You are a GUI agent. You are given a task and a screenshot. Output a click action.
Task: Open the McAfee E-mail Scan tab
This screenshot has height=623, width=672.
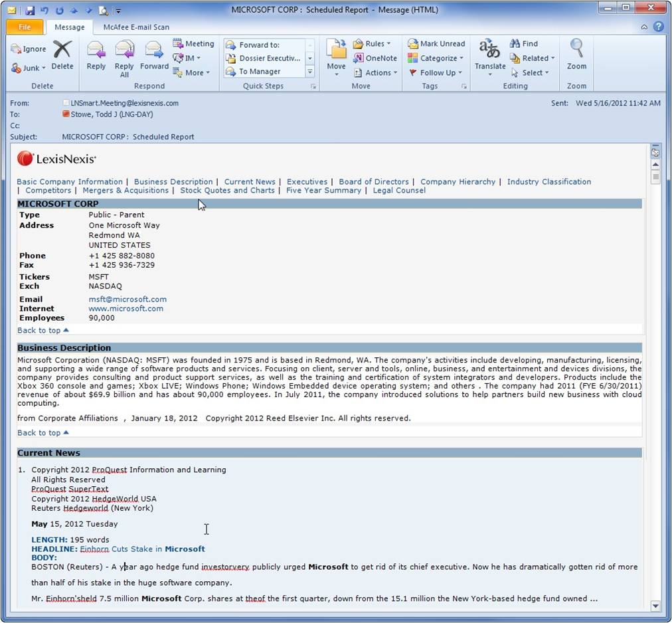tap(136, 27)
